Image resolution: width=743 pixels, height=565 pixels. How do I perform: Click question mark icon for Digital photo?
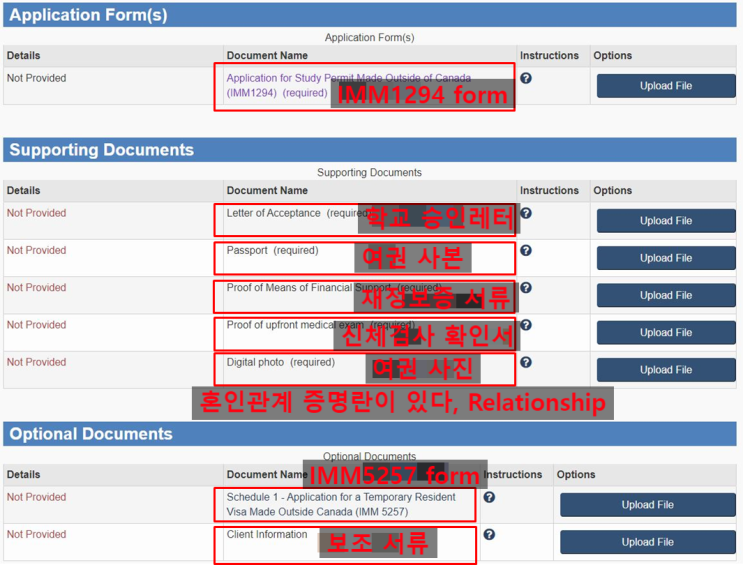coord(526,363)
